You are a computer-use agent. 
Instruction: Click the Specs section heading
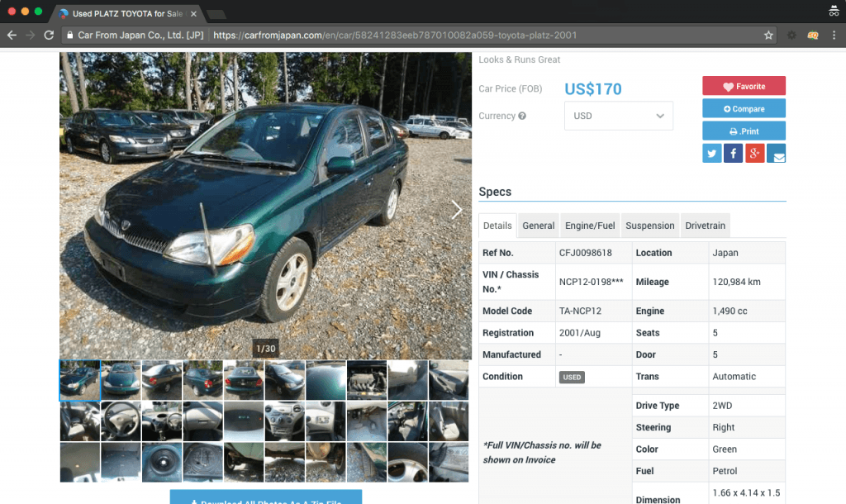click(495, 192)
